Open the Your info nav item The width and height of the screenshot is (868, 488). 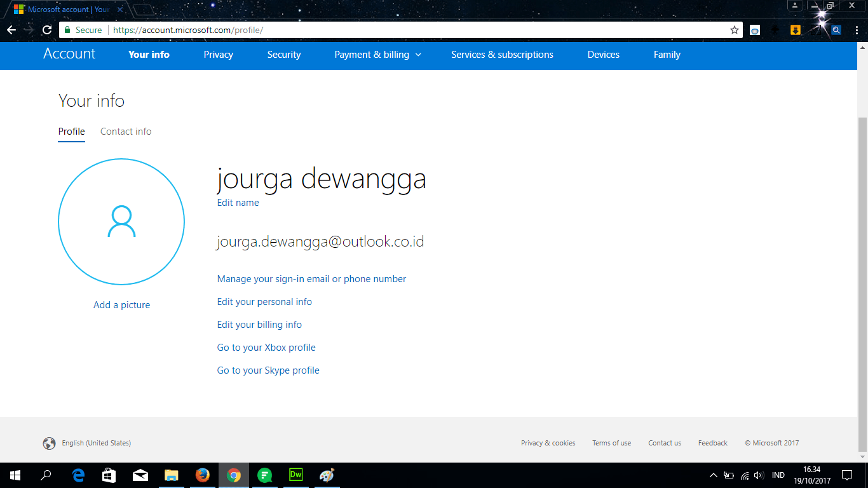point(149,55)
